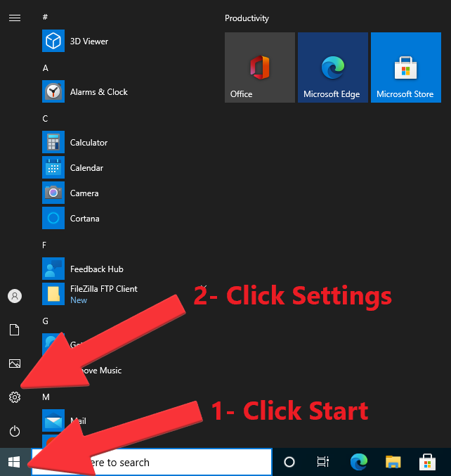Open the Power options button
This screenshot has width=451, height=476.
(x=14, y=431)
